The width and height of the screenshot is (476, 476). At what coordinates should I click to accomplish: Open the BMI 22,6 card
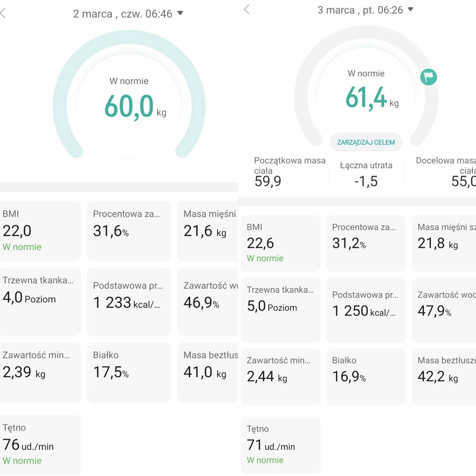280,243
